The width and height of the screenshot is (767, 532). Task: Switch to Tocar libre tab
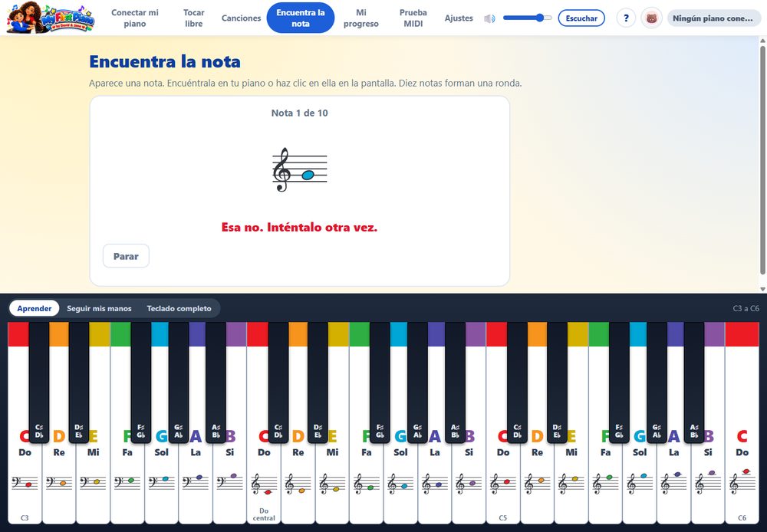[194, 18]
